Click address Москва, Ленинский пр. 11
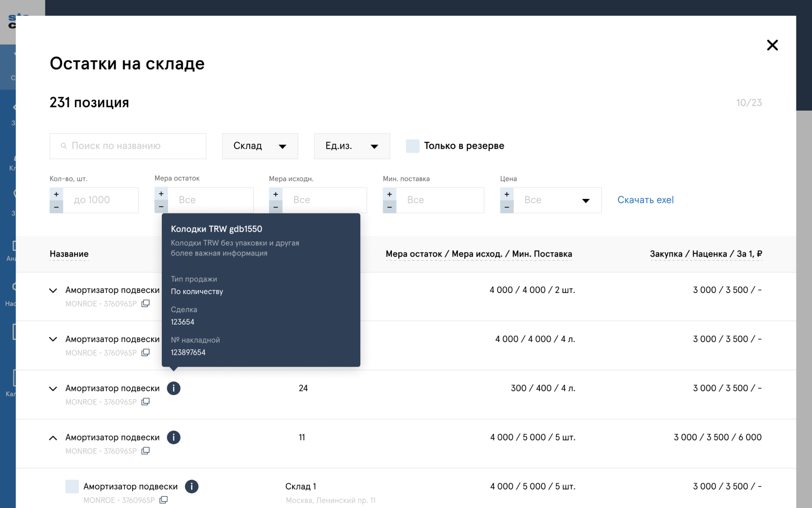 (x=330, y=500)
